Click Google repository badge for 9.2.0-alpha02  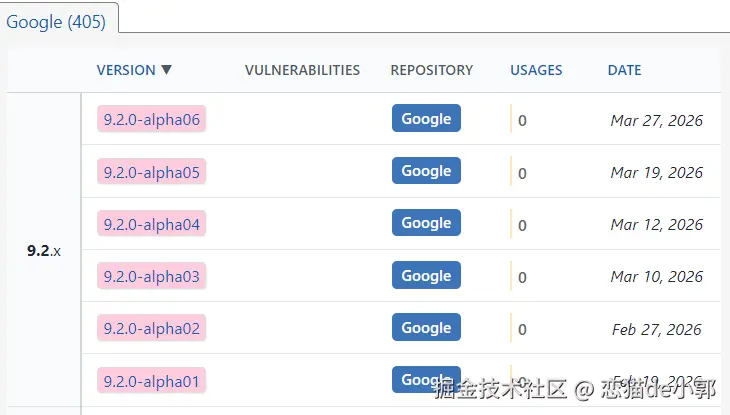pyautogui.click(x=426, y=327)
